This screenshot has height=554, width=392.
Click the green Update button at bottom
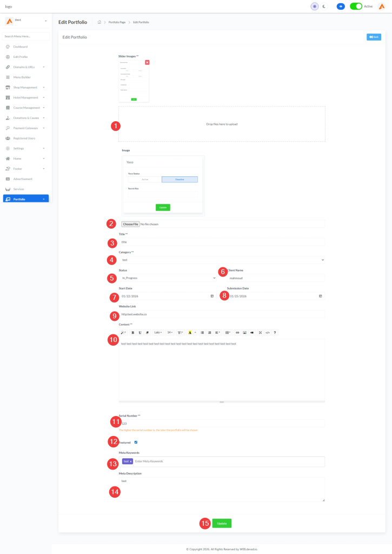click(222, 523)
